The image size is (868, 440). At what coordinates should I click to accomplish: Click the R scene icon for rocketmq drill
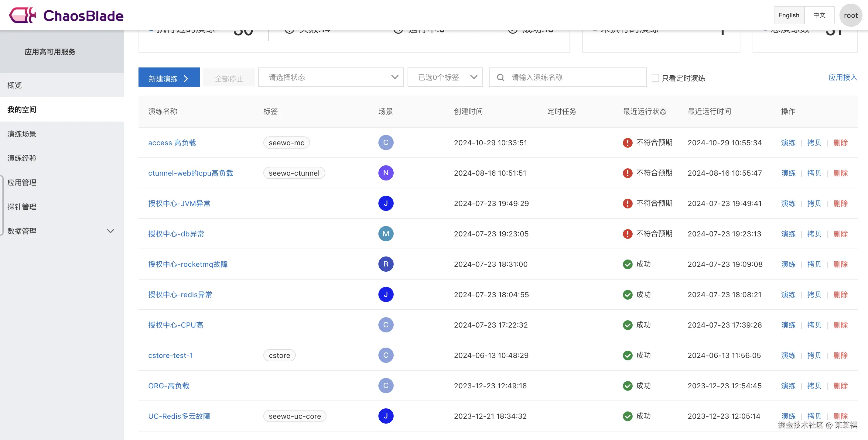tap(385, 264)
